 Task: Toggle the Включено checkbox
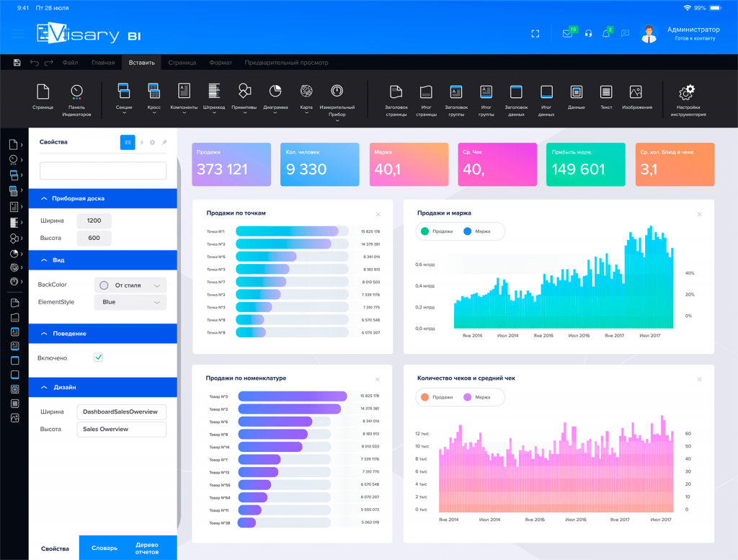tap(98, 357)
